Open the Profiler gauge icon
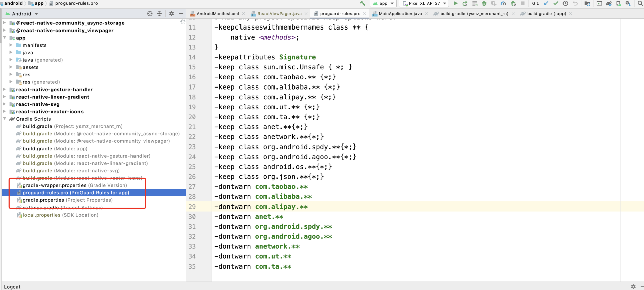644x290 pixels. coord(503,3)
